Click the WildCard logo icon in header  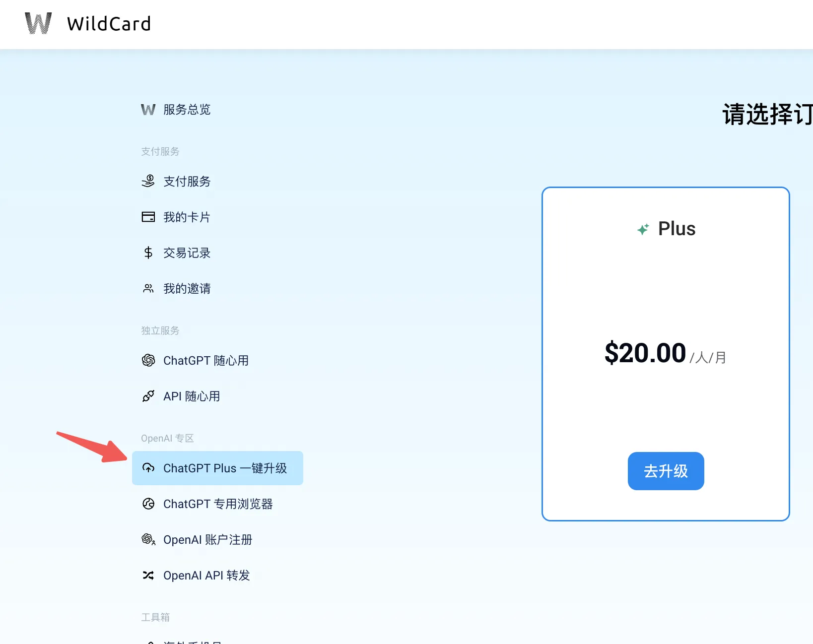click(x=38, y=23)
